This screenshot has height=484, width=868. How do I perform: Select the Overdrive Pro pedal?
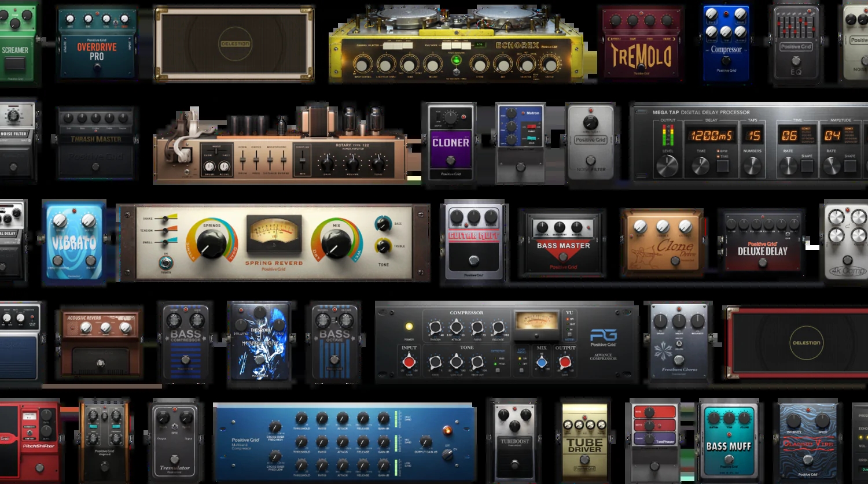click(97, 44)
